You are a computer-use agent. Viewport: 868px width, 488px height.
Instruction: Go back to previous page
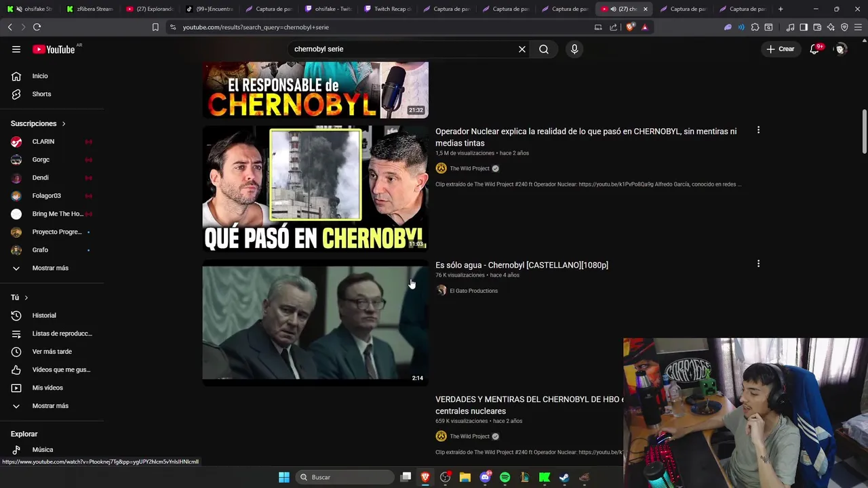[x=9, y=27]
